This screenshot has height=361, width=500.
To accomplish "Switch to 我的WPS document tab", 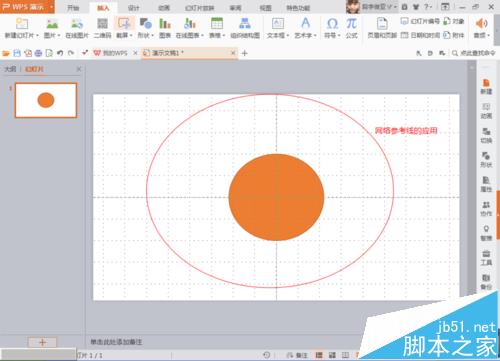I will tap(111, 53).
